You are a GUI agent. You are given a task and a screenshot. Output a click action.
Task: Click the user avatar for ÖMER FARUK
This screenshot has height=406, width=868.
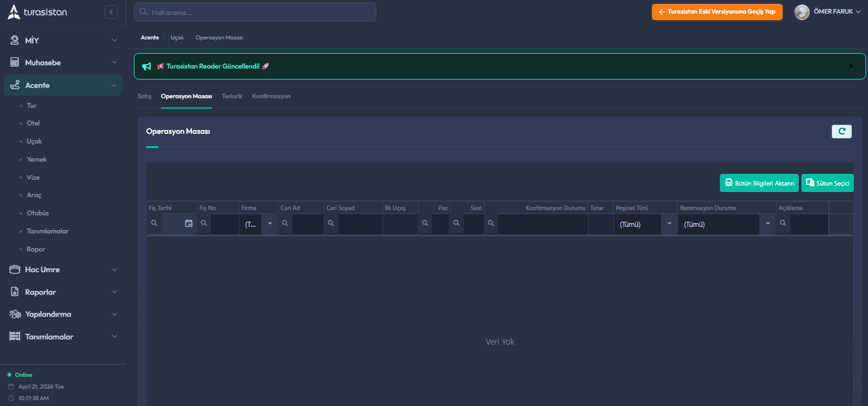(x=801, y=12)
